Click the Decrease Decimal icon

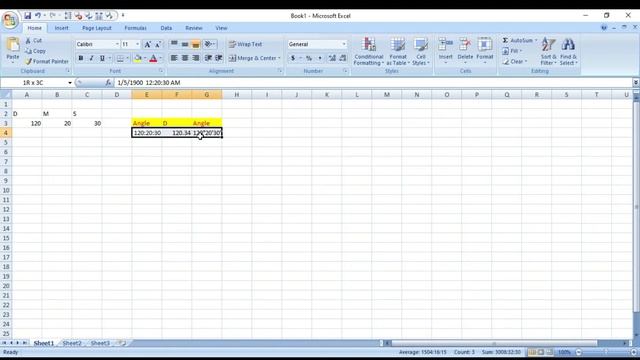coord(343,58)
